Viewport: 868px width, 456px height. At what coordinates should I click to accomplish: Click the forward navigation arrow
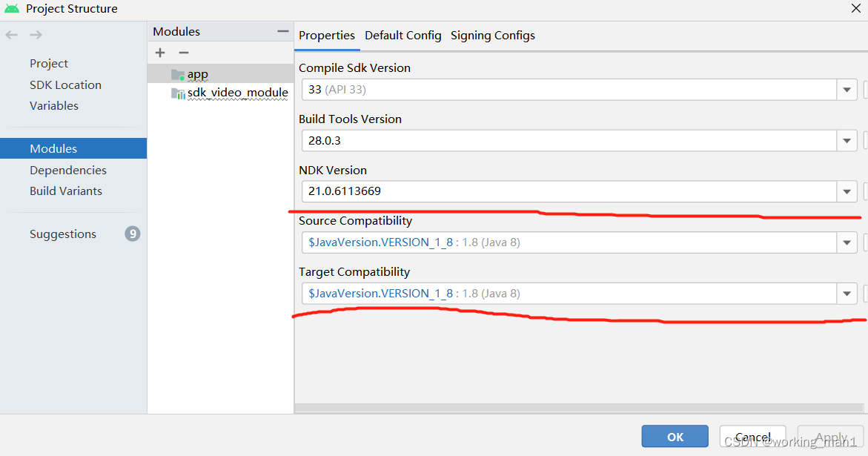click(36, 35)
